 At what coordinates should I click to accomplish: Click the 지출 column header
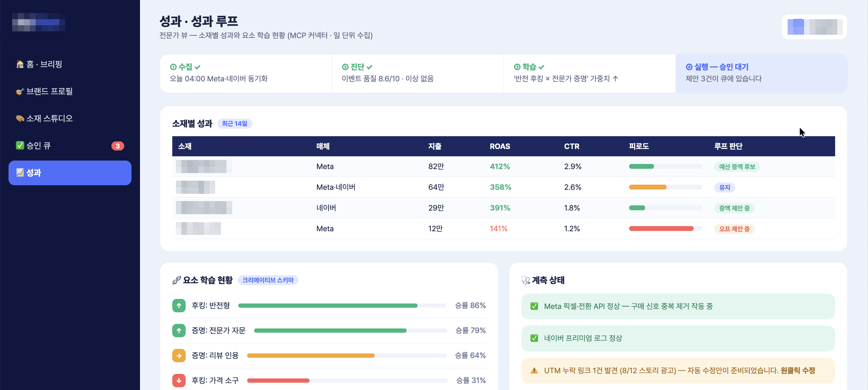click(x=435, y=147)
